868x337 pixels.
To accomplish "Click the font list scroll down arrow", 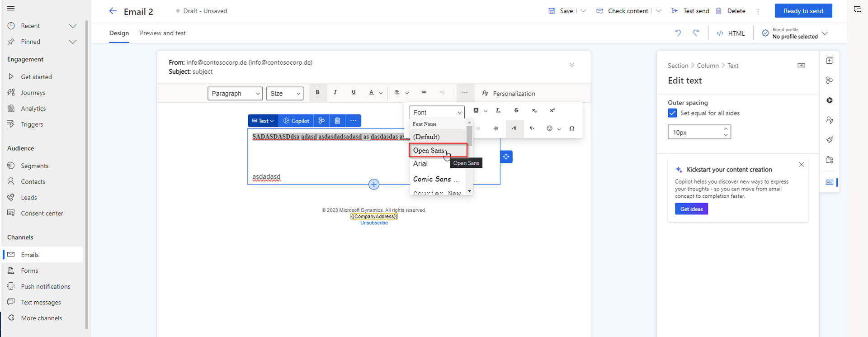I will pyautogui.click(x=469, y=191).
